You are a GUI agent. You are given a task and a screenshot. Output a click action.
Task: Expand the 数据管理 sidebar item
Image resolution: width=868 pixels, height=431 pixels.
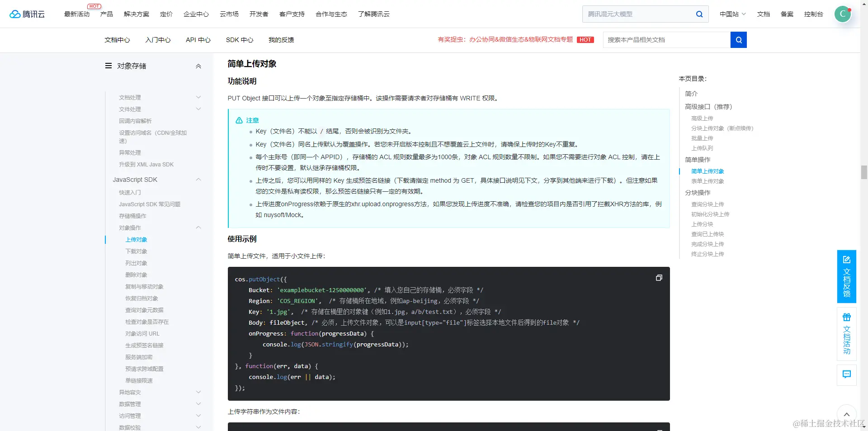[198, 404]
